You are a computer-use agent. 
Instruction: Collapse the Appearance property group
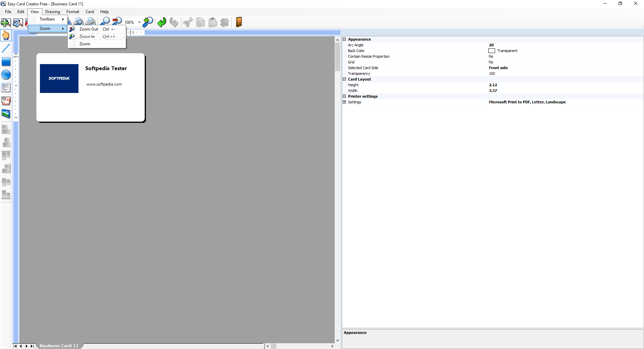[x=344, y=39]
